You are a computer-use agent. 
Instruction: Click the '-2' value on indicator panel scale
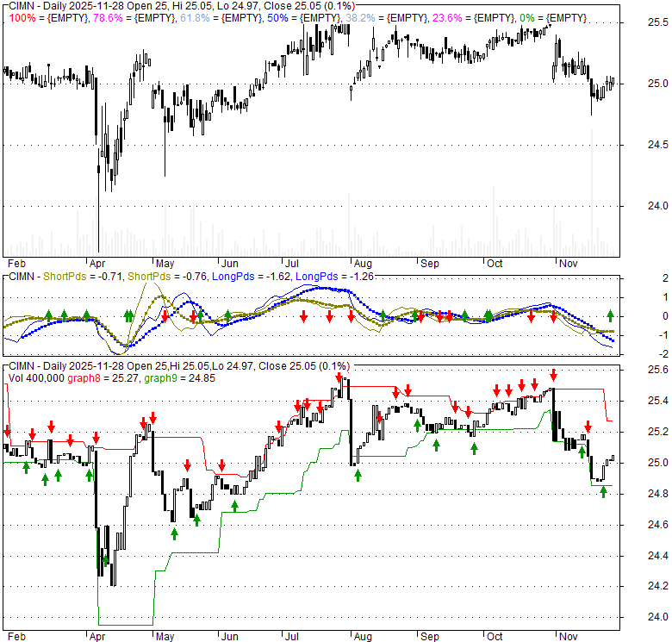tap(663, 354)
